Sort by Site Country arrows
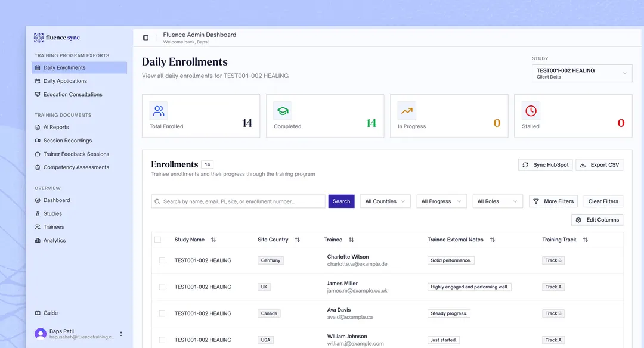644x348 pixels. coord(298,240)
